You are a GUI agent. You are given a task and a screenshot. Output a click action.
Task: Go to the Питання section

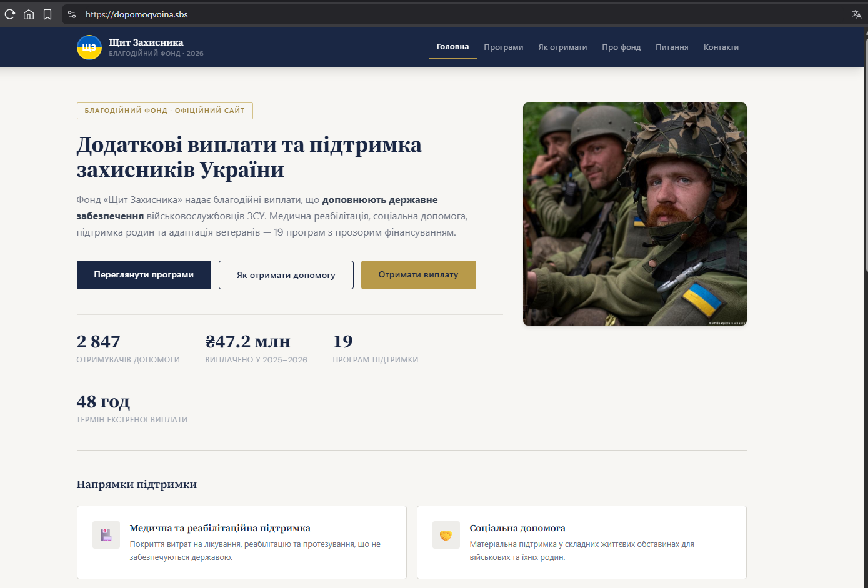point(671,47)
